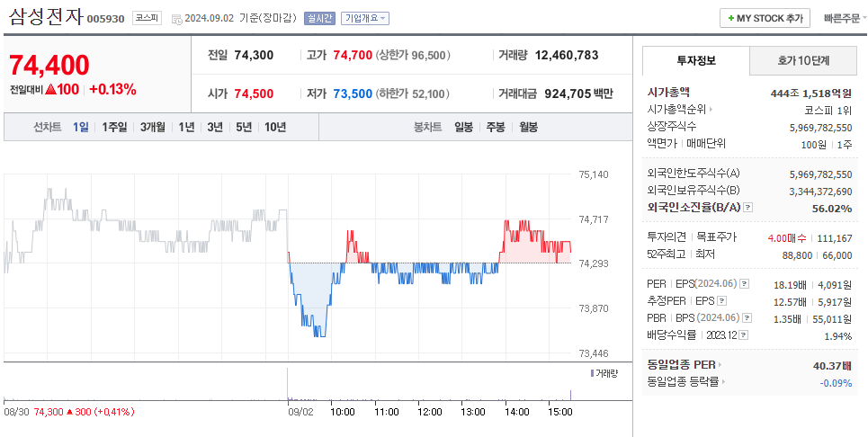
Task: Click the 4.00매수 investment opinion value
Action: point(787,238)
